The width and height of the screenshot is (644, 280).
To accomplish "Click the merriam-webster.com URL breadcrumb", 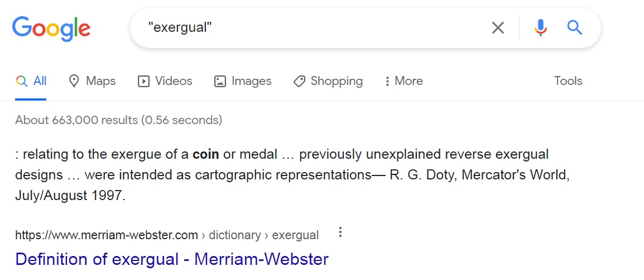I will pos(106,235).
